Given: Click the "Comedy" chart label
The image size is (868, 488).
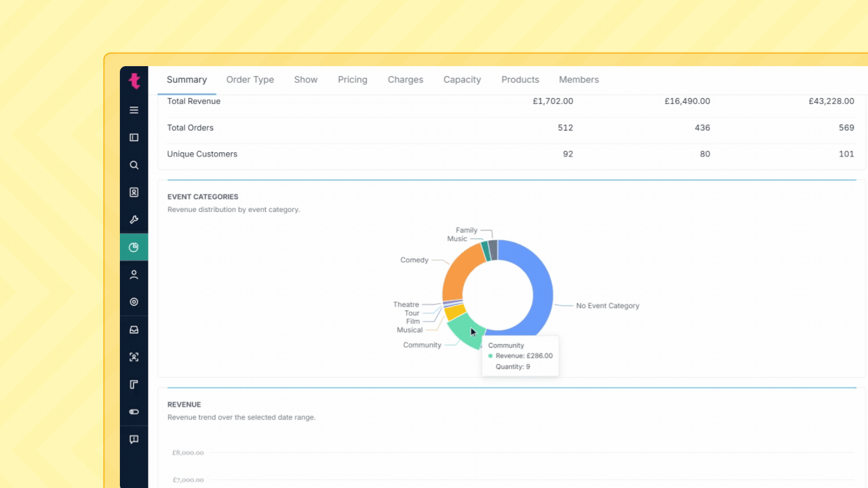Looking at the screenshot, I should coord(414,260).
